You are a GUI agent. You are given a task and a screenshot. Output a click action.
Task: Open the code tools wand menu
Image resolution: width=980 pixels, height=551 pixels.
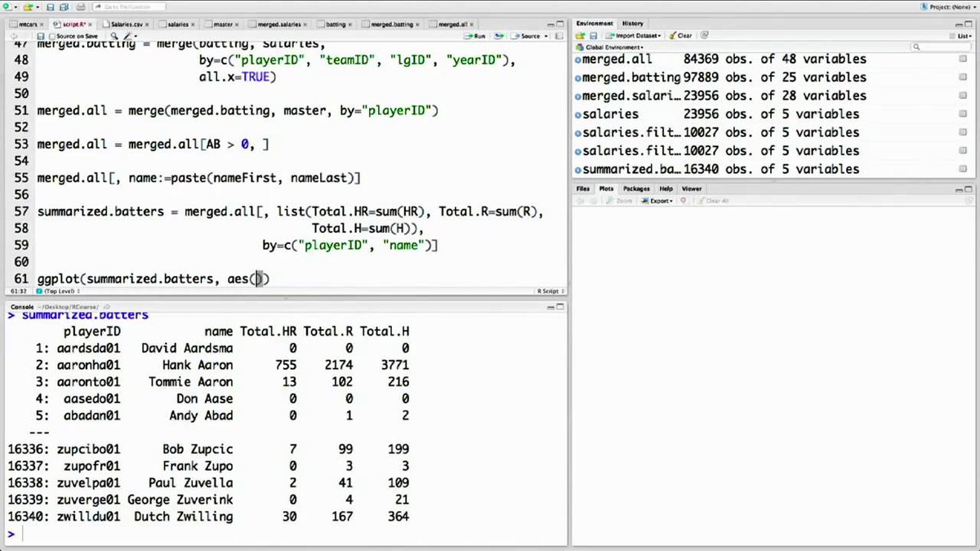tap(131, 36)
